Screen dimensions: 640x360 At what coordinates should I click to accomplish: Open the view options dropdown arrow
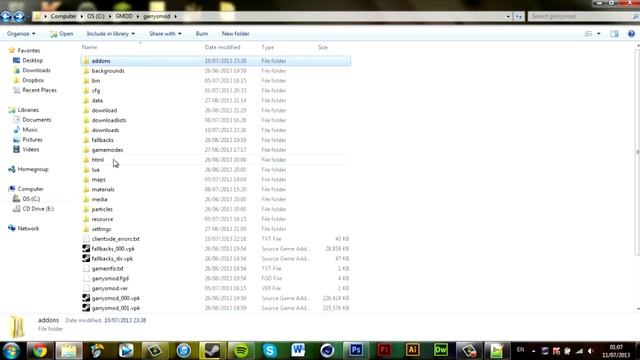pos(598,34)
